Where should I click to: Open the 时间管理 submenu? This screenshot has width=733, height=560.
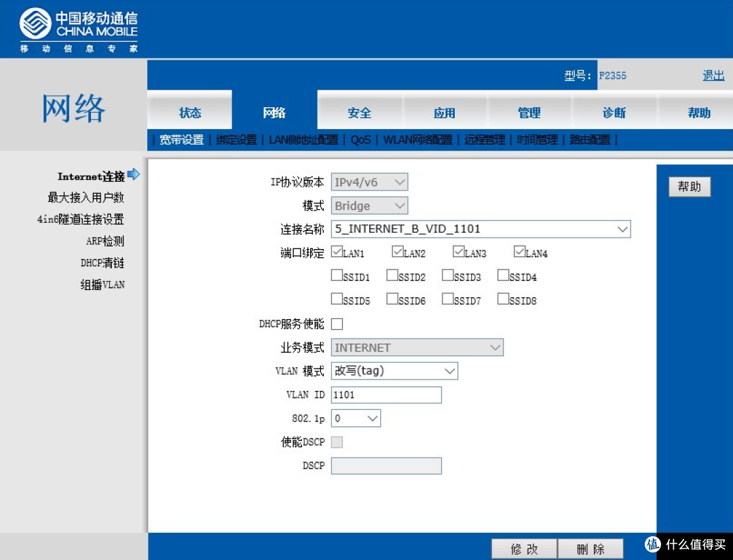pyautogui.click(x=538, y=140)
